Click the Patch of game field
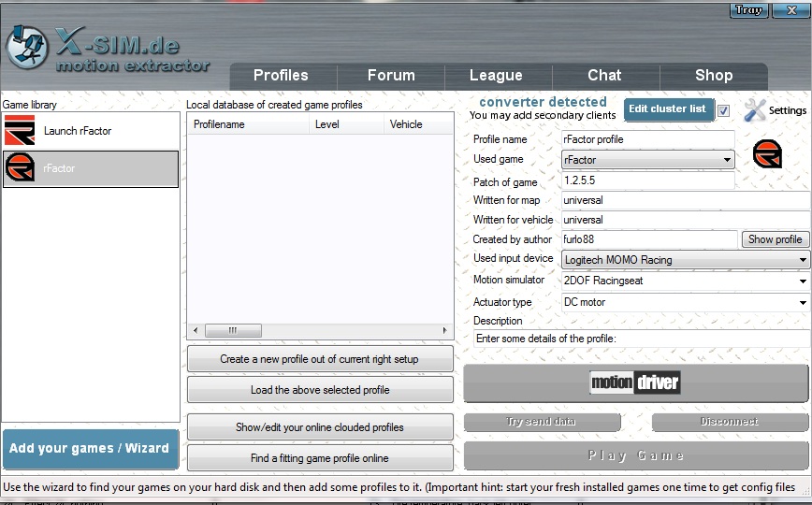Viewport: 812px width, 505px height. pyautogui.click(x=648, y=180)
